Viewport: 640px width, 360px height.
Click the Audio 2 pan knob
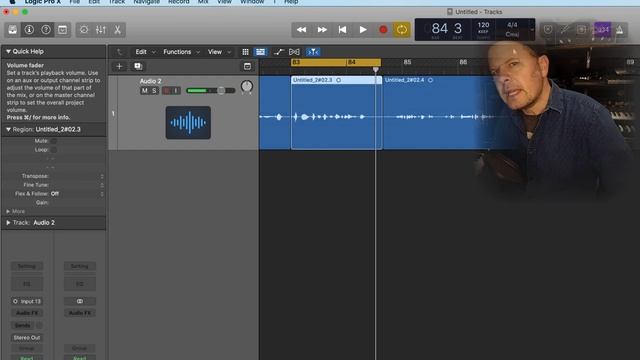247,87
